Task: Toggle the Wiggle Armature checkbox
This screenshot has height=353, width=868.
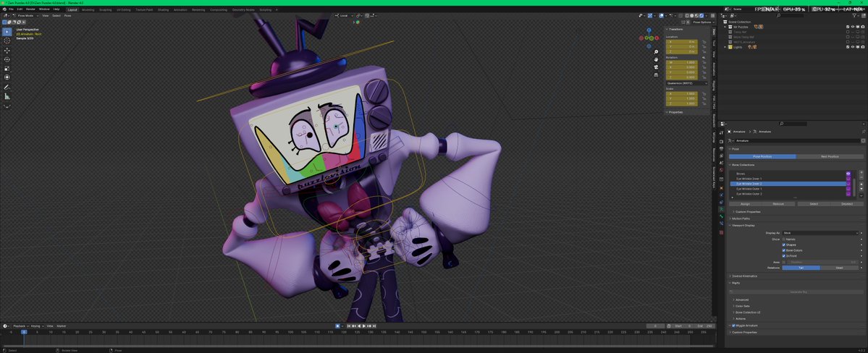Action: (x=733, y=326)
